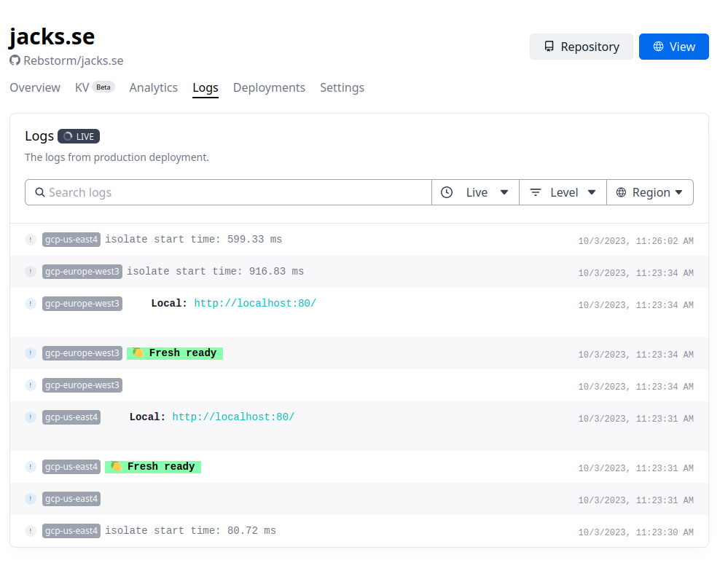Viewport: 728px width, 587px height.
Task: Focus the Search logs input field
Action: (x=228, y=192)
